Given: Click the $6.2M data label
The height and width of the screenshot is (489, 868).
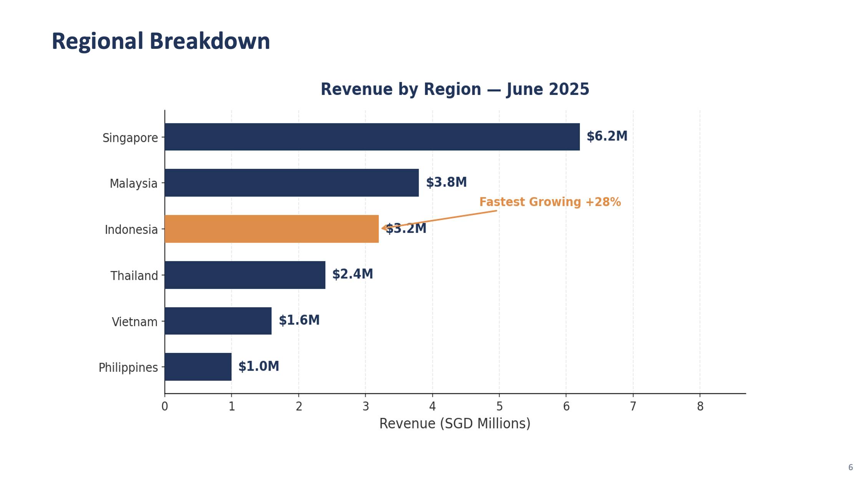Looking at the screenshot, I should click(606, 136).
